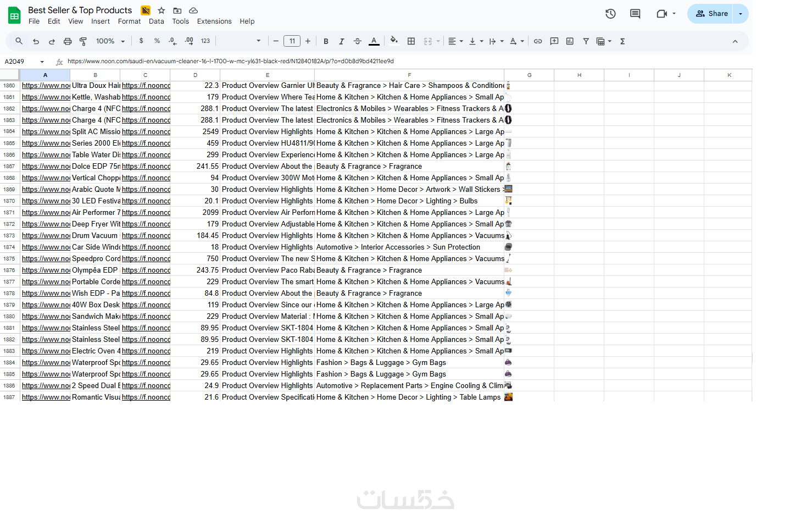Open the vertical align dropdown
The image size is (812, 520).
tap(476, 41)
